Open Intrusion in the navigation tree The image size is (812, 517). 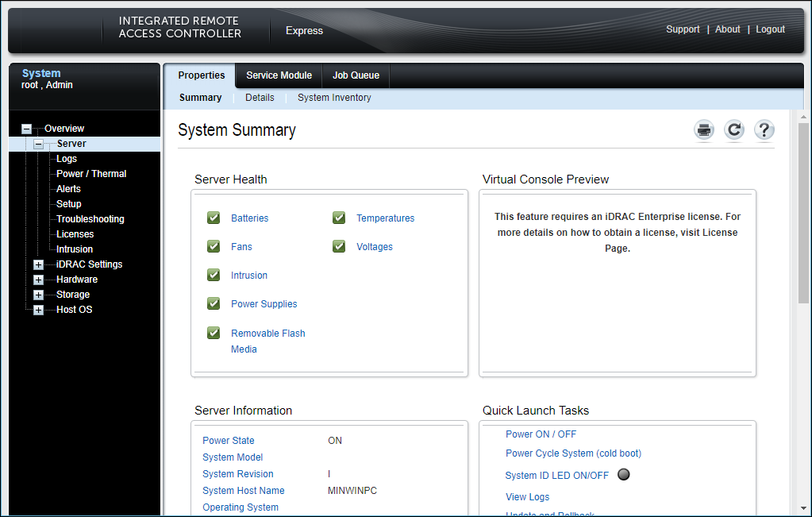[x=74, y=249]
